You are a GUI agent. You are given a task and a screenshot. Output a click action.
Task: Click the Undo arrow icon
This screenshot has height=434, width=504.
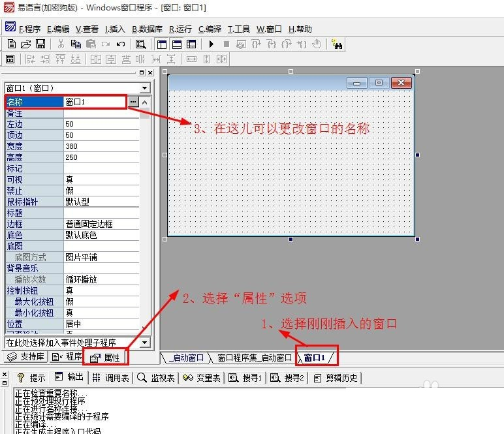[x=121, y=44]
